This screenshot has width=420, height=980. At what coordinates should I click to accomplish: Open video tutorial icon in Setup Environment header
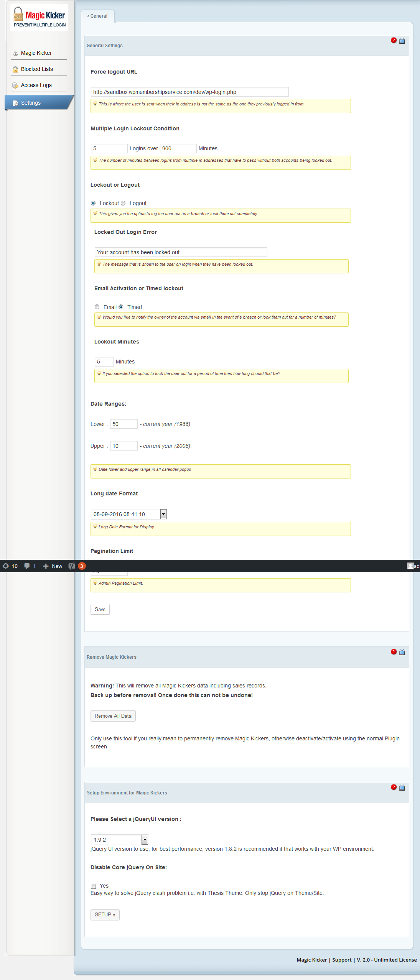(402, 788)
